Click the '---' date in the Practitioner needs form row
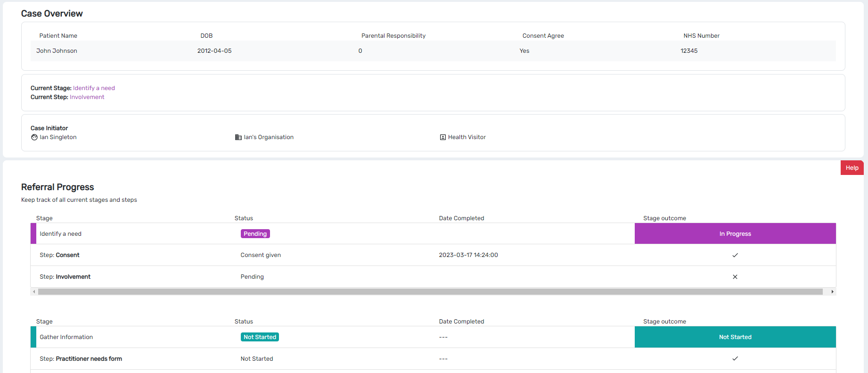This screenshot has width=868, height=373. [x=443, y=359]
